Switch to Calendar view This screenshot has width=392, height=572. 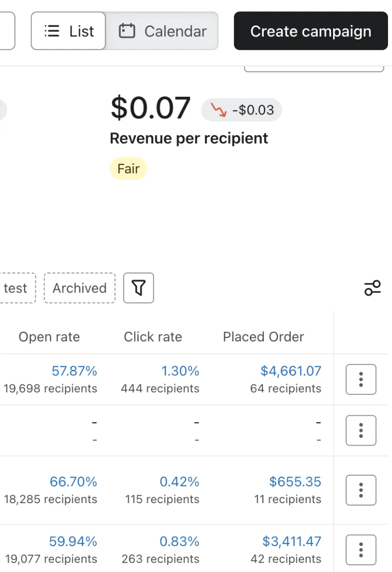pyautogui.click(x=163, y=31)
